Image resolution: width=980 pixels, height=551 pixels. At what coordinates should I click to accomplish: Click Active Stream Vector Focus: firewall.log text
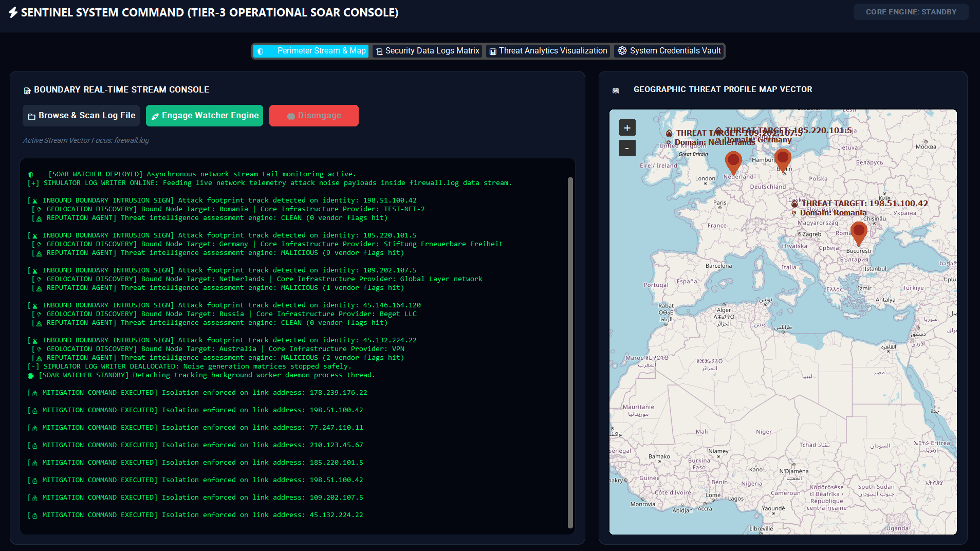pyautogui.click(x=86, y=140)
